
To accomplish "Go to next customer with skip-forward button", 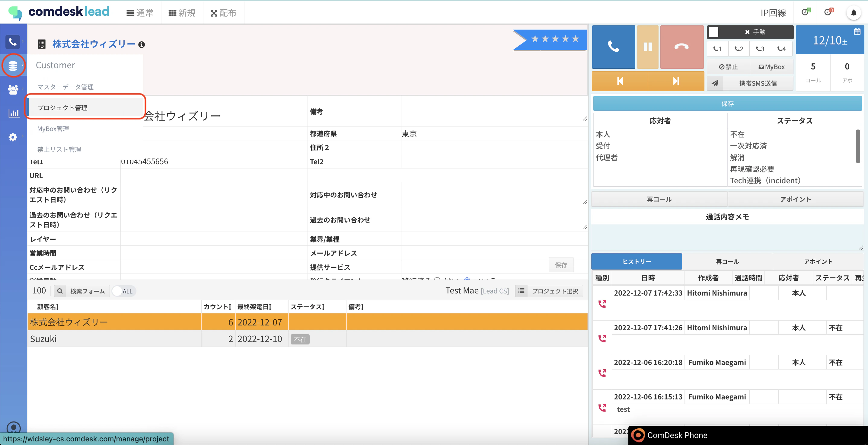I will pos(676,81).
